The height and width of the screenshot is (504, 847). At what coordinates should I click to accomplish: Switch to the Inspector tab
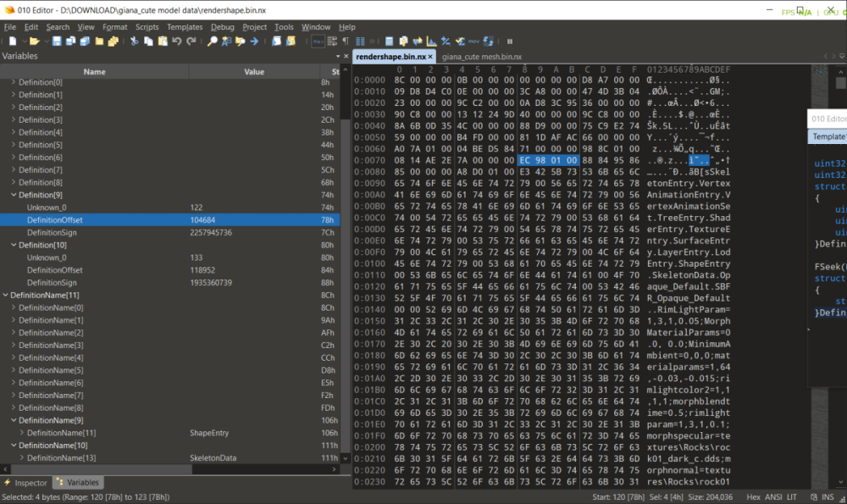point(26,483)
